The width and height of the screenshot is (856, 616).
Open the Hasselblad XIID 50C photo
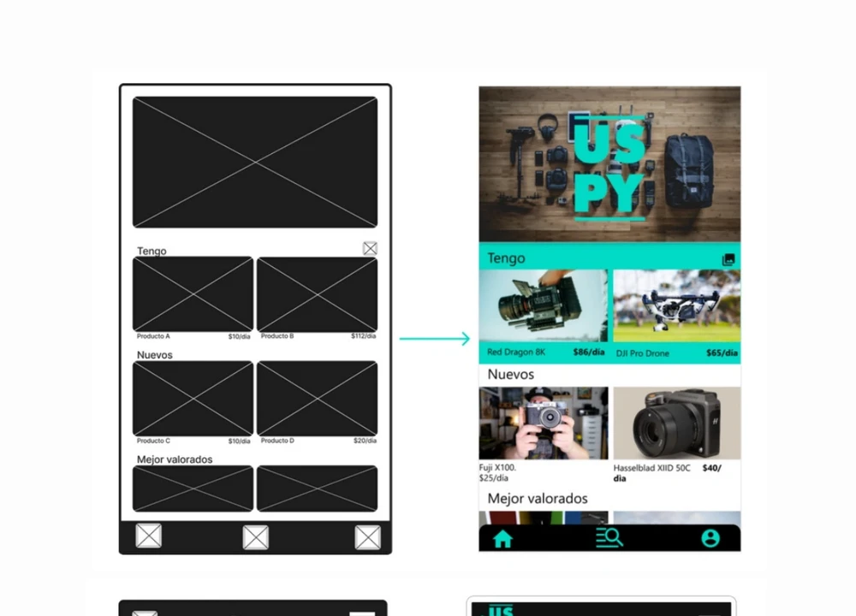click(677, 423)
